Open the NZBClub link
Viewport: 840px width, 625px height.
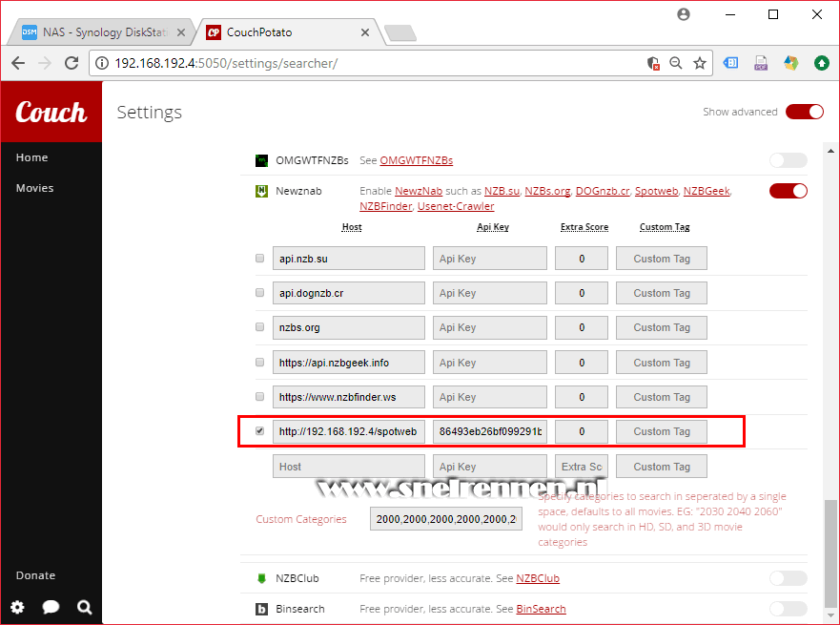pyautogui.click(x=538, y=578)
